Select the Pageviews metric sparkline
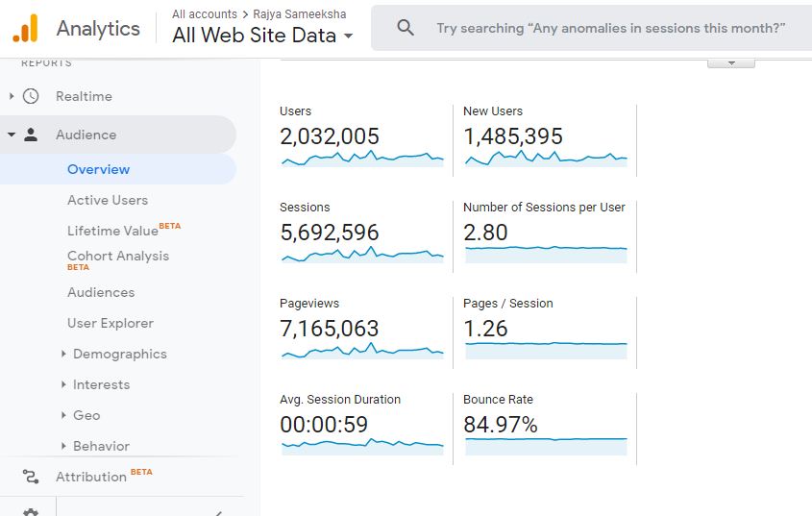The width and height of the screenshot is (812, 516). point(362,351)
